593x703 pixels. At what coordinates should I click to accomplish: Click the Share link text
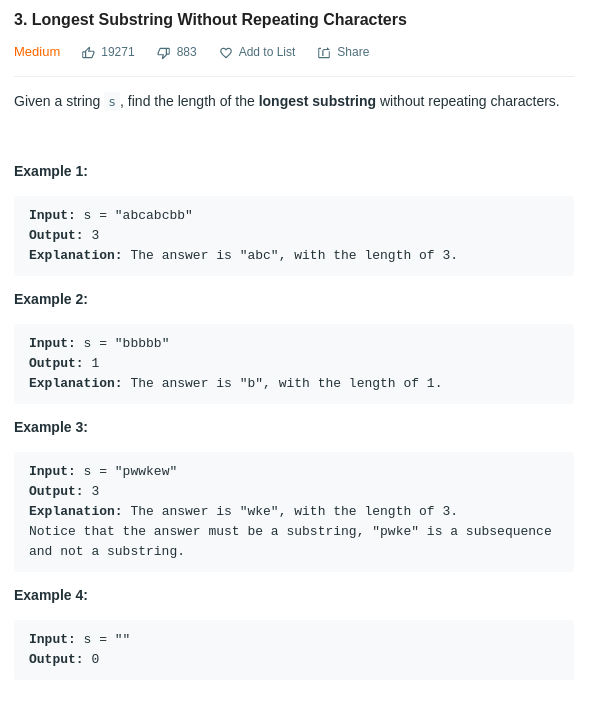[353, 52]
